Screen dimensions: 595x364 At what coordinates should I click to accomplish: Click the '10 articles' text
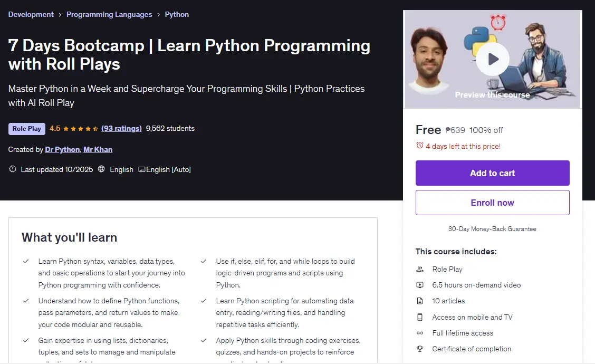[x=448, y=301]
